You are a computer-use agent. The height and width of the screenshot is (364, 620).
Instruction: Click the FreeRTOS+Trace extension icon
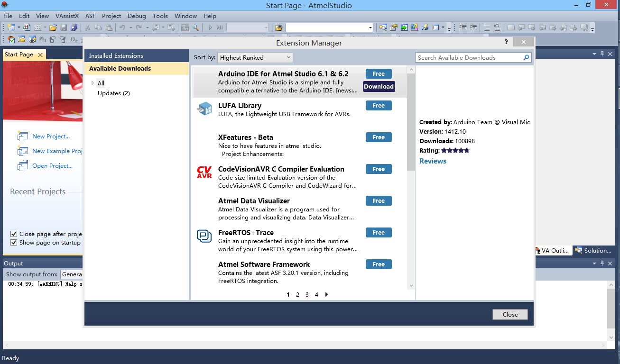204,236
